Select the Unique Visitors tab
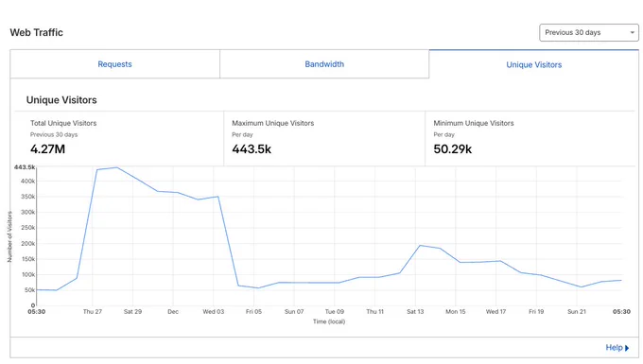 [534, 64]
